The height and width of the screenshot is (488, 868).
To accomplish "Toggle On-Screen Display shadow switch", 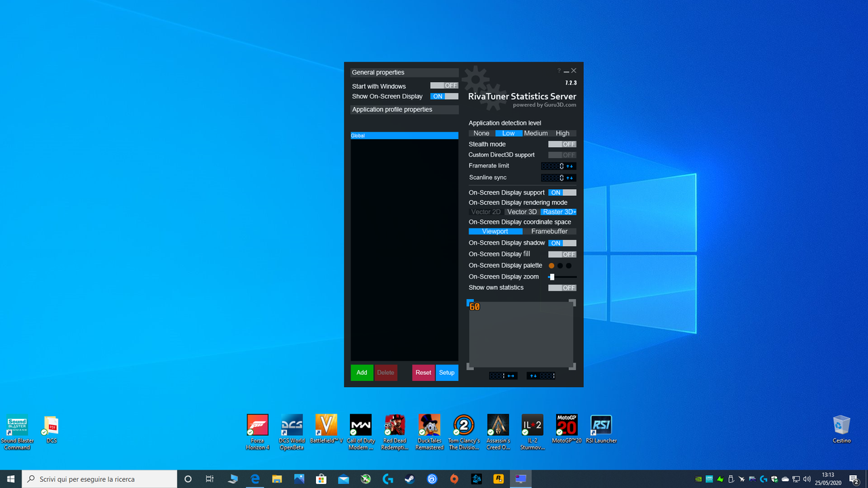I will pos(562,243).
